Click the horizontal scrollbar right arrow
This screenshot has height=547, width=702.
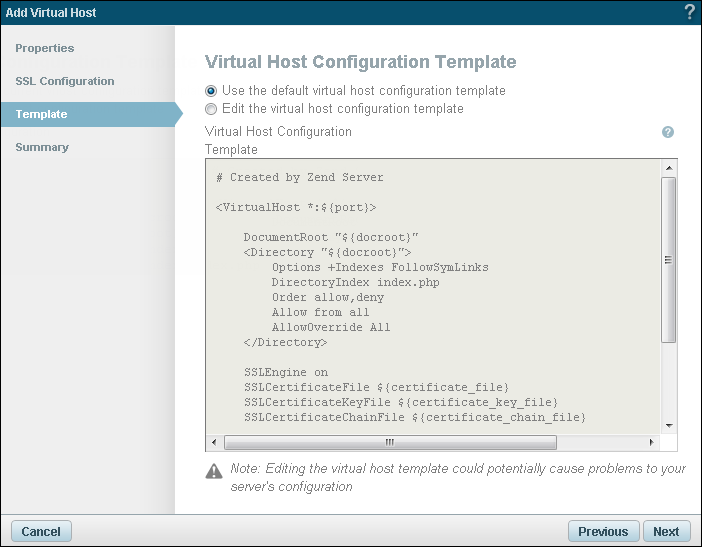pyautogui.click(x=652, y=442)
